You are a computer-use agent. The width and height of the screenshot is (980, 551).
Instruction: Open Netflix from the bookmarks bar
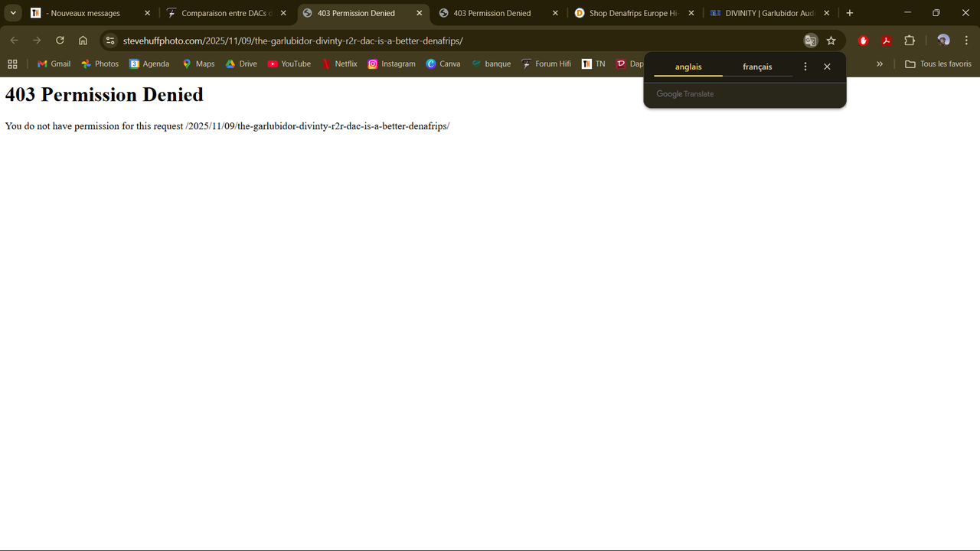(339, 64)
